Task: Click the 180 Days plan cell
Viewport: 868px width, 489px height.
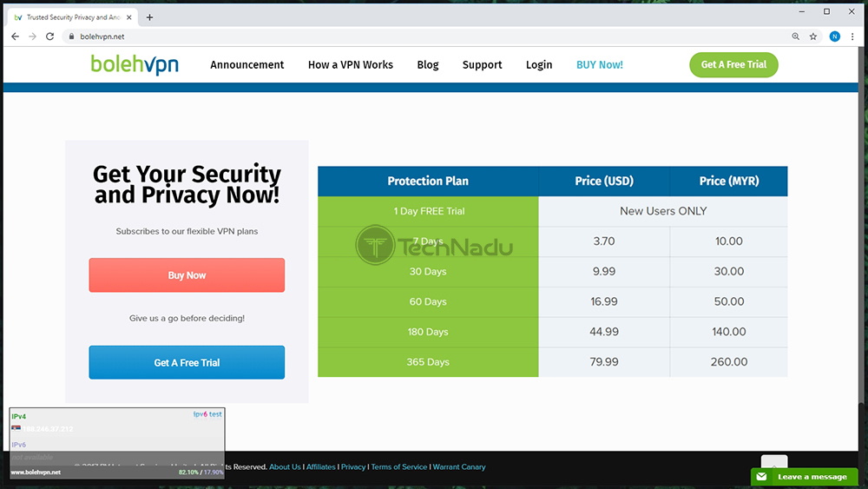Action: coord(428,332)
